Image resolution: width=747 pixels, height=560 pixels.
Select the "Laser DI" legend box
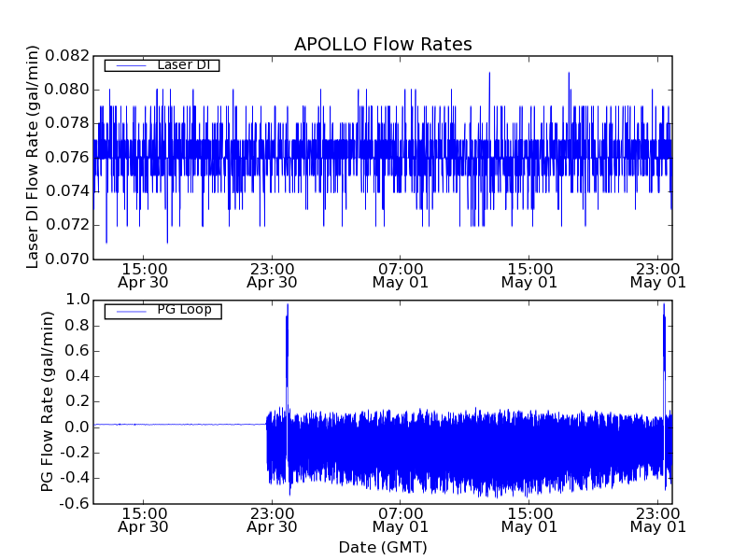click(162, 65)
